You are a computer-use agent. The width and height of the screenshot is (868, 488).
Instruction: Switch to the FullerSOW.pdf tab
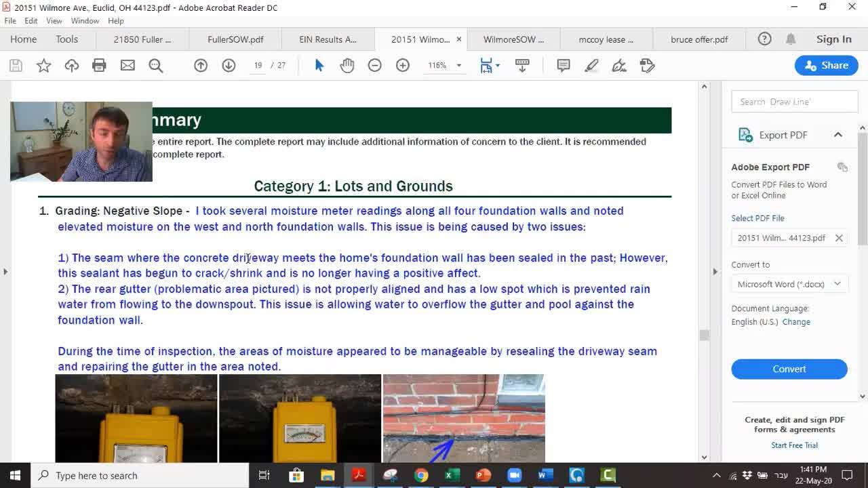click(235, 39)
